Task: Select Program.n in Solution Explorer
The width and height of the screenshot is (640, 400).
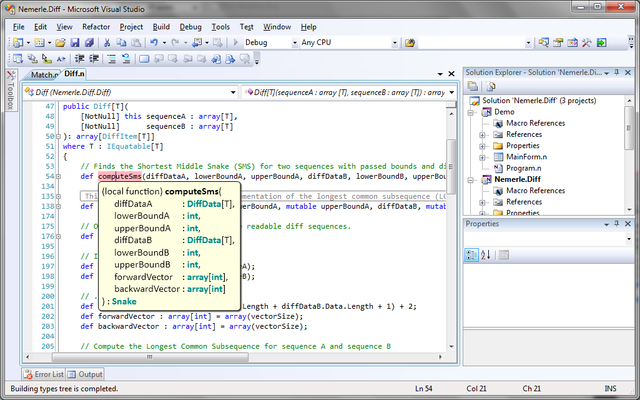Action: pyautogui.click(x=525, y=168)
